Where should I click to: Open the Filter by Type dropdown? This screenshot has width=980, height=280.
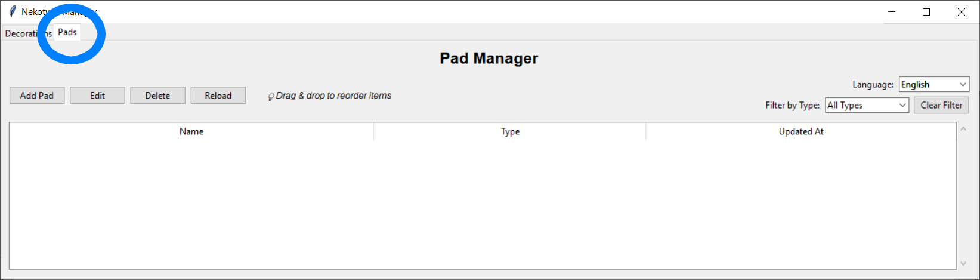(867, 105)
